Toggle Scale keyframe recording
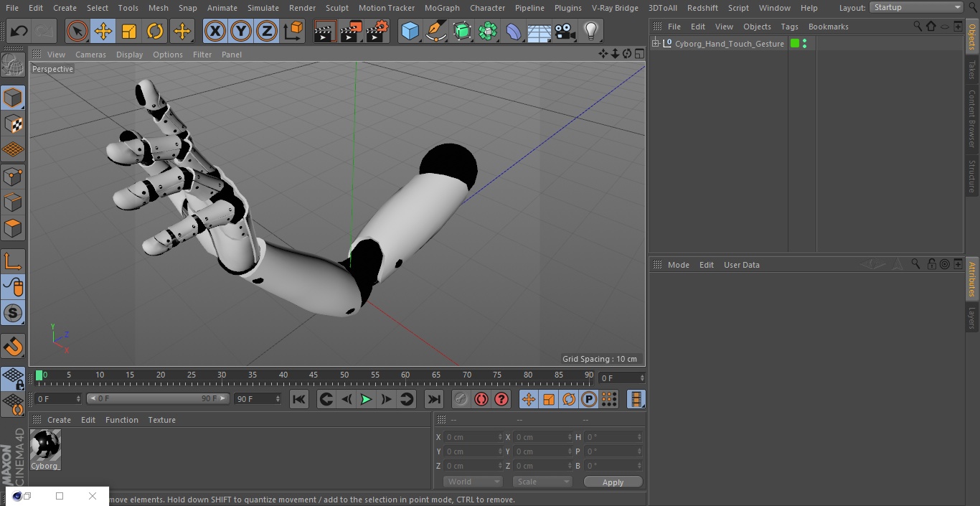 point(549,399)
